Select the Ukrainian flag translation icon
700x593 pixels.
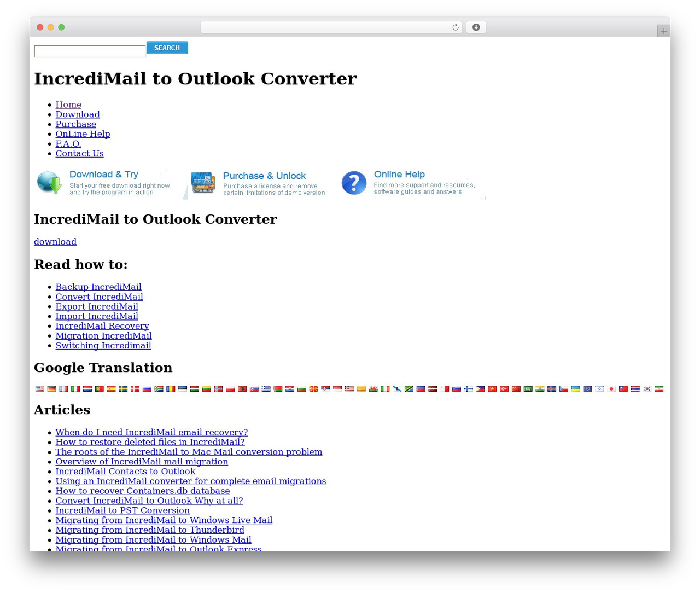(576, 389)
